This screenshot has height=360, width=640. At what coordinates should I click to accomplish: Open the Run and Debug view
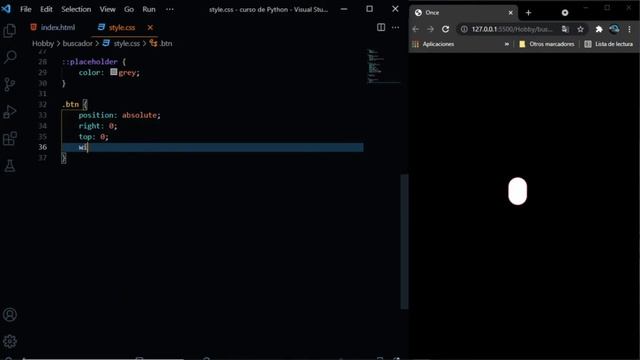(9, 111)
